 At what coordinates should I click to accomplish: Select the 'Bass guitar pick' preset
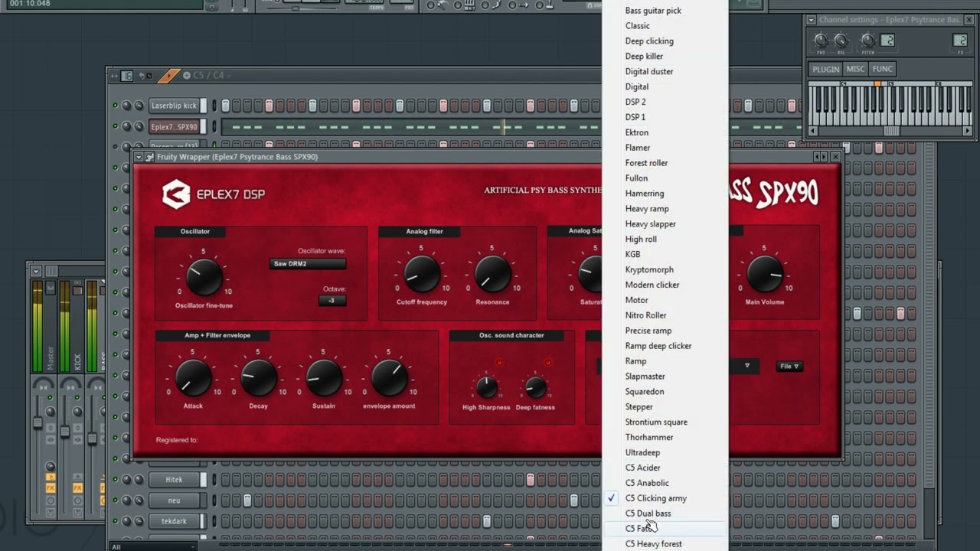pyautogui.click(x=665, y=11)
